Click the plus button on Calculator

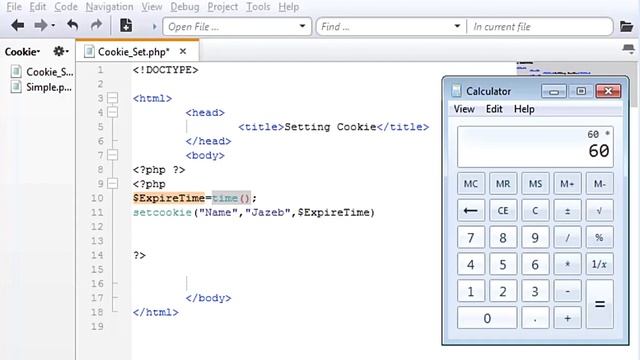click(567, 318)
